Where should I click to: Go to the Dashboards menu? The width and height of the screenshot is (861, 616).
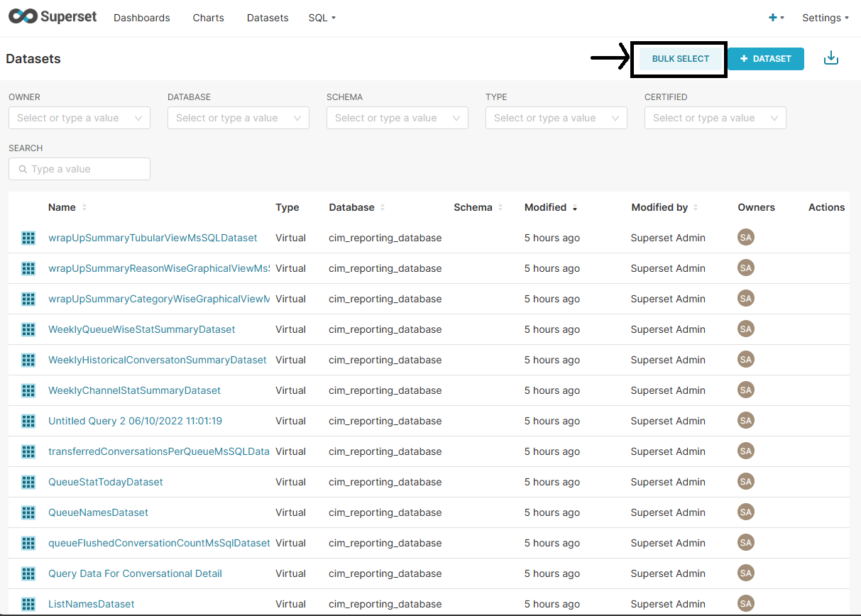pos(141,18)
